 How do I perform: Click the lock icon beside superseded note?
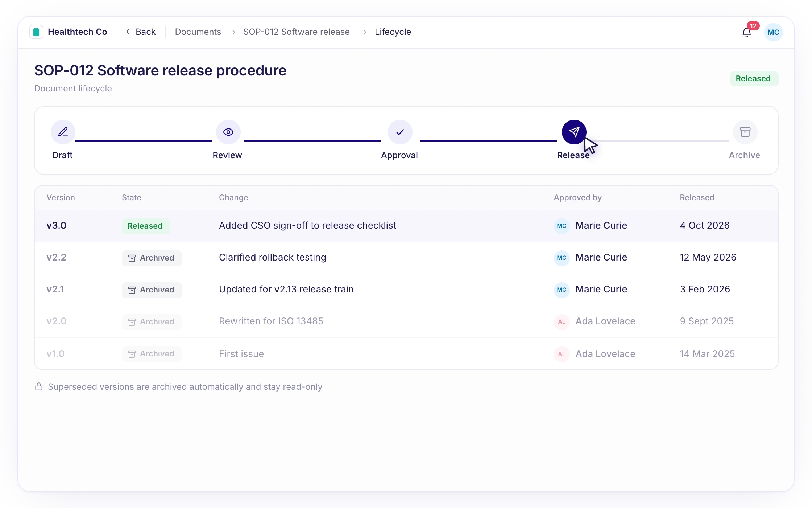[x=39, y=387]
